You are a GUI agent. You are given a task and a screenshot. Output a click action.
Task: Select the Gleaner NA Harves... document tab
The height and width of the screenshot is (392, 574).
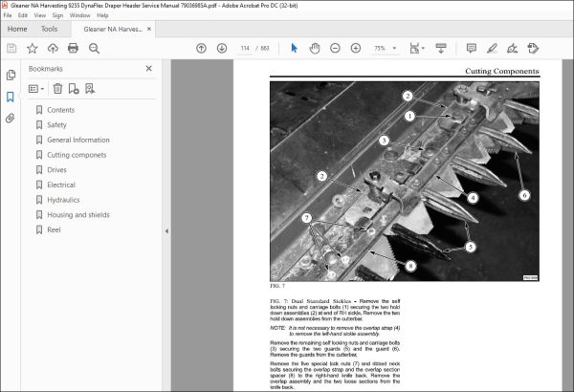[x=113, y=30]
